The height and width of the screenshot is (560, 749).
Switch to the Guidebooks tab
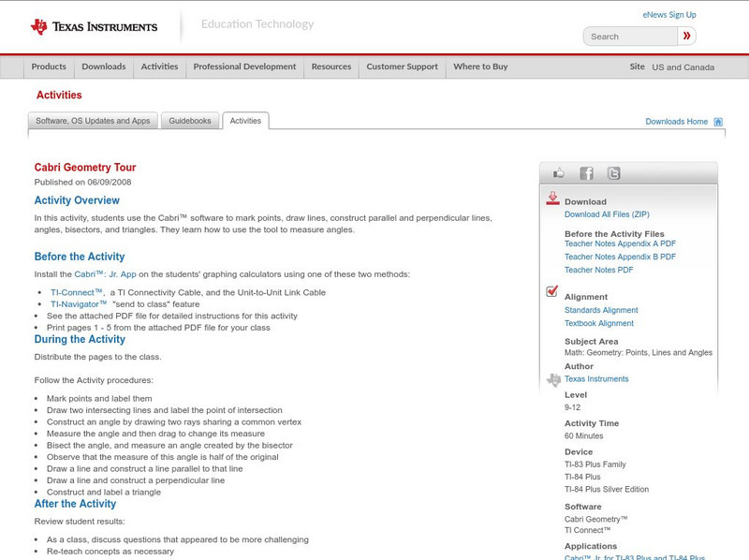pyautogui.click(x=190, y=121)
